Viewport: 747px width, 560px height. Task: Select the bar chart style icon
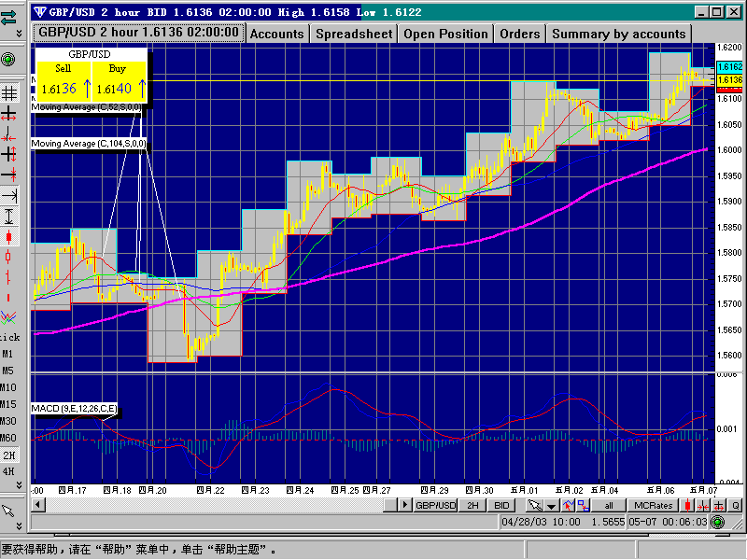(8, 277)
